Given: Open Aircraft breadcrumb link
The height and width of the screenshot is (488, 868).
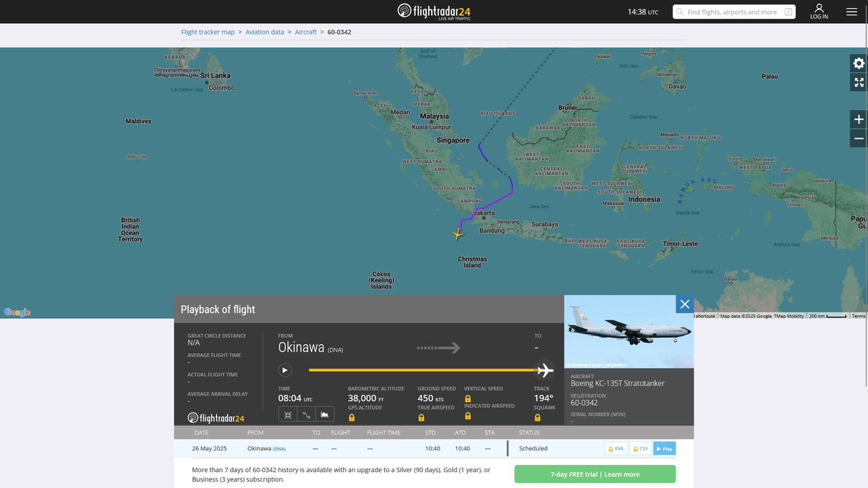Looking at the screenshot, I should pos(306,32).
